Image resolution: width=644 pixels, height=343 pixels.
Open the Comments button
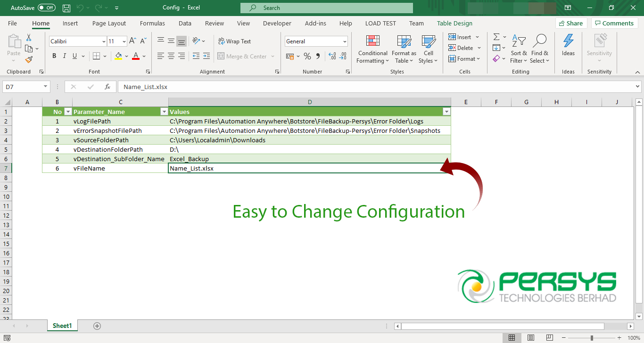coord(614,24)
